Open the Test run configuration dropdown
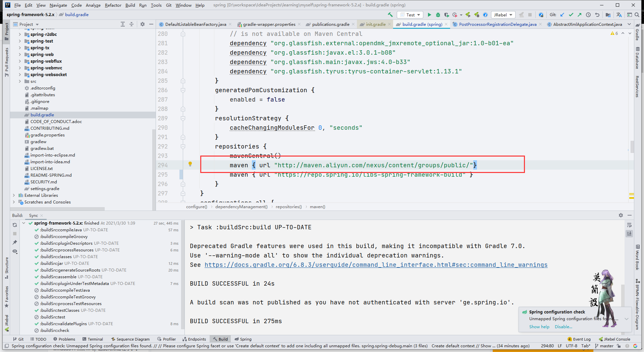Image resolution: width=644 pixels, height=352 pixels. click(x=410, y=15)
